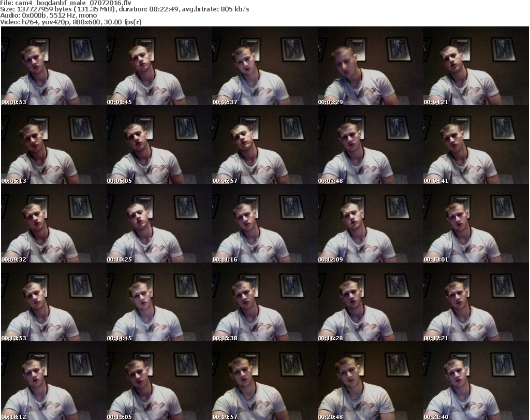Select the frame at 00:06:05
530x420 pixels.
click(159, 144)
